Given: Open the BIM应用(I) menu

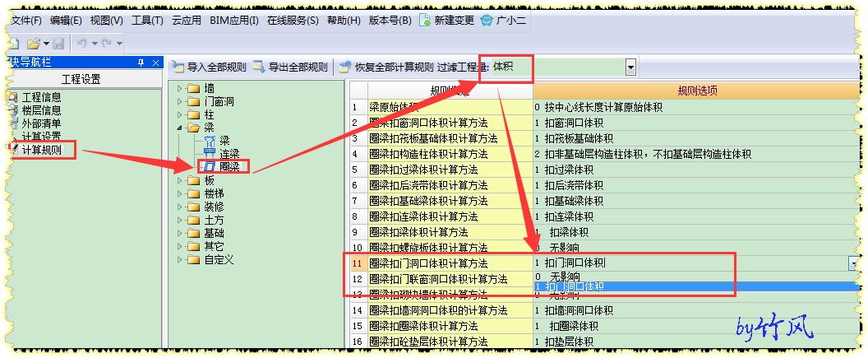Looking at the screenshot, I should click(234, 21).
